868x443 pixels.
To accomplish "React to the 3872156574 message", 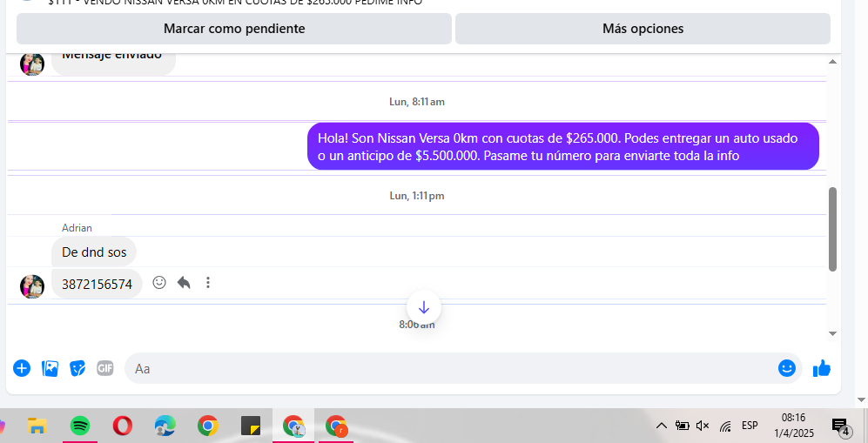I will [159, 283].
